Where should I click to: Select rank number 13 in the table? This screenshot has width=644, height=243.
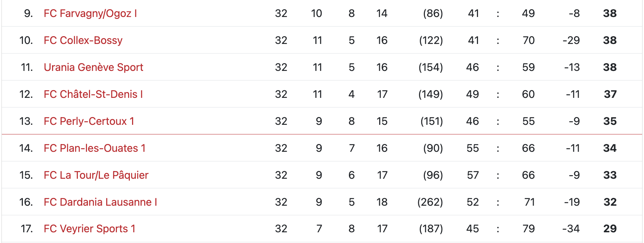click(26, 121)
